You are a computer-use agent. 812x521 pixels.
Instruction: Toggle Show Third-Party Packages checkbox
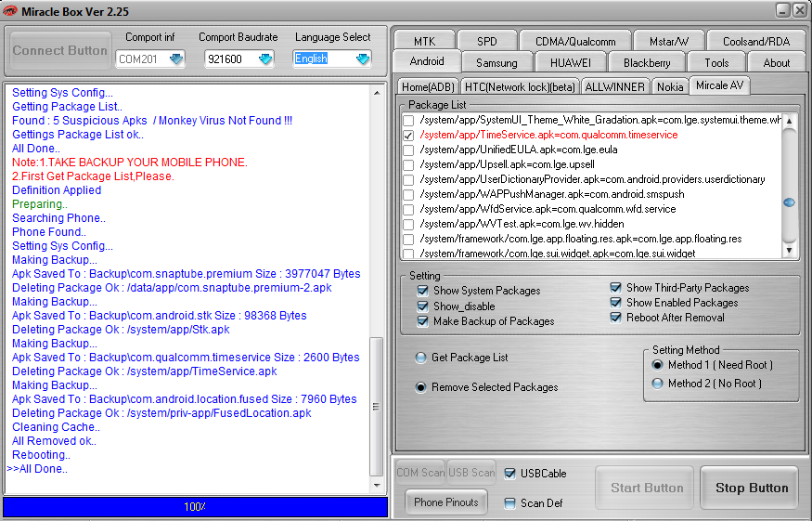[616, 287]
